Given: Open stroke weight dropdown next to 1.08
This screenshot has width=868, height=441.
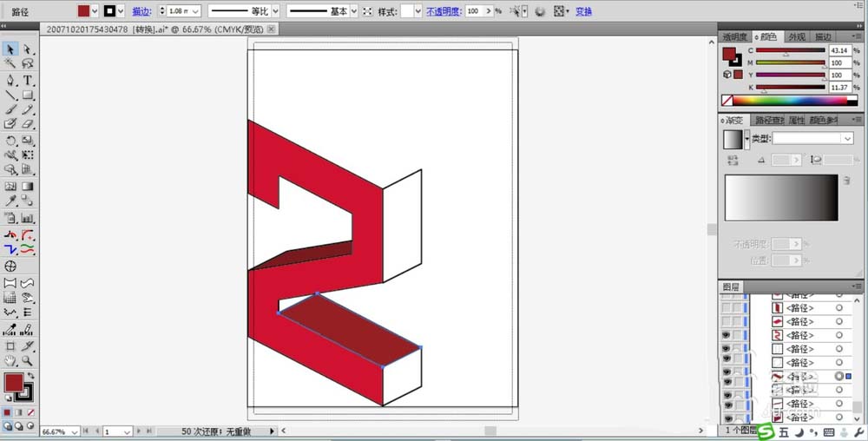Looking at the screenshot, I should [195, 11].
